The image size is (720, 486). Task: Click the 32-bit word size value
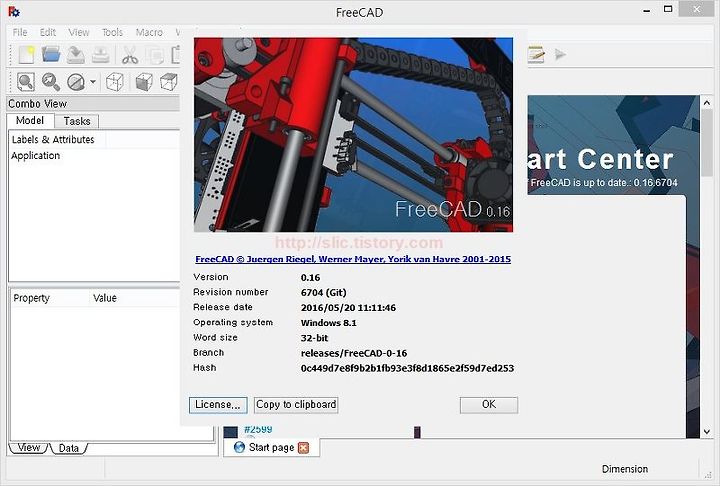[314, 338]
